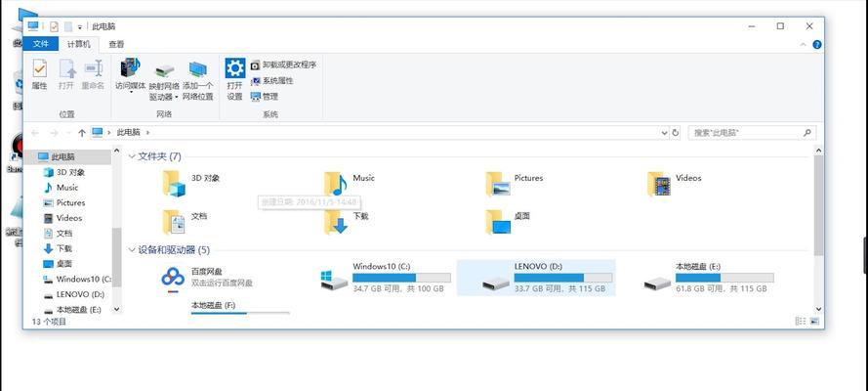Click the up-directory arrow in navigation bar

click(x=82, y=133)
